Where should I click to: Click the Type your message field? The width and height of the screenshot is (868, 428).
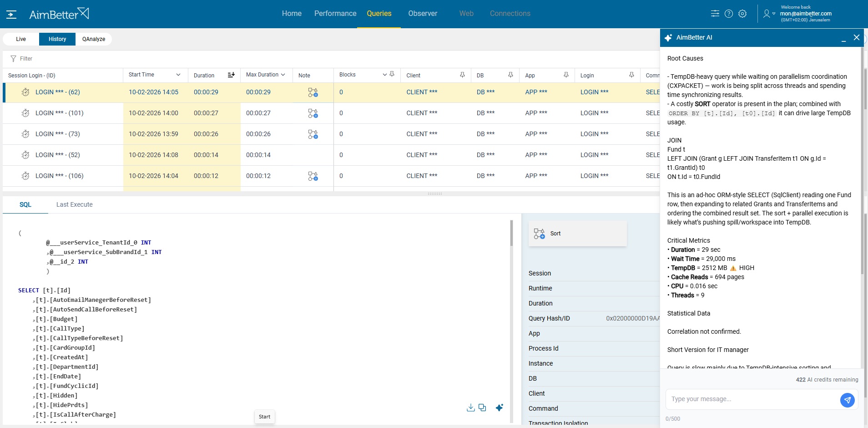752,399
